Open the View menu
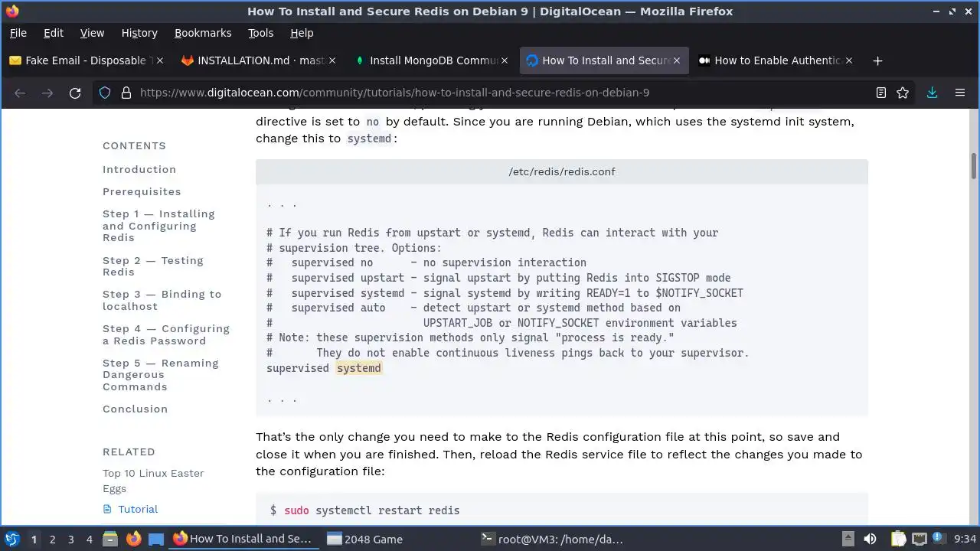 tap(92, 33)
